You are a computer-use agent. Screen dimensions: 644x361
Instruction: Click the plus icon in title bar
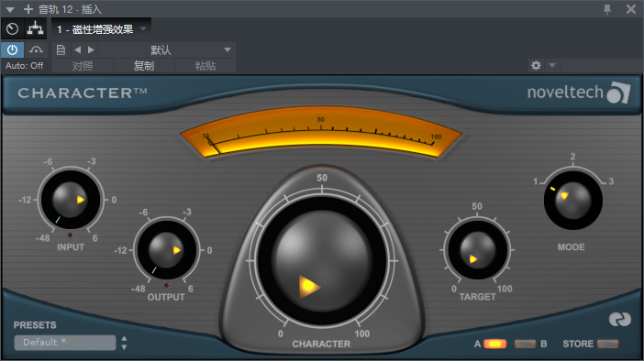tap(28, 9)
